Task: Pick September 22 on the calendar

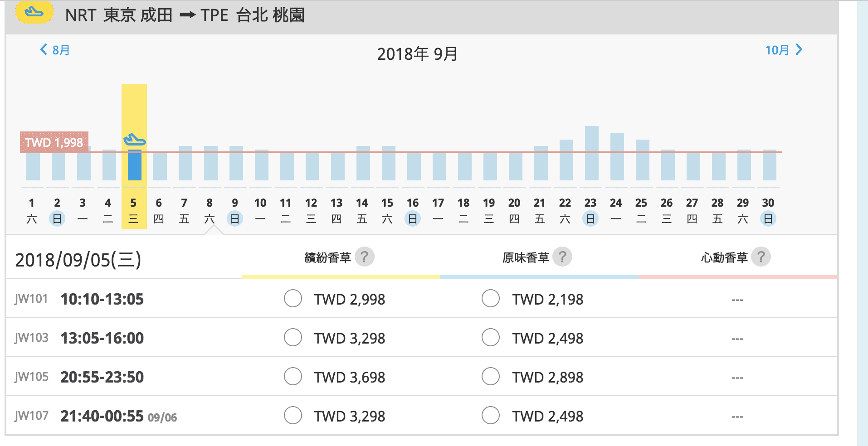Action: tap(565, 211)
